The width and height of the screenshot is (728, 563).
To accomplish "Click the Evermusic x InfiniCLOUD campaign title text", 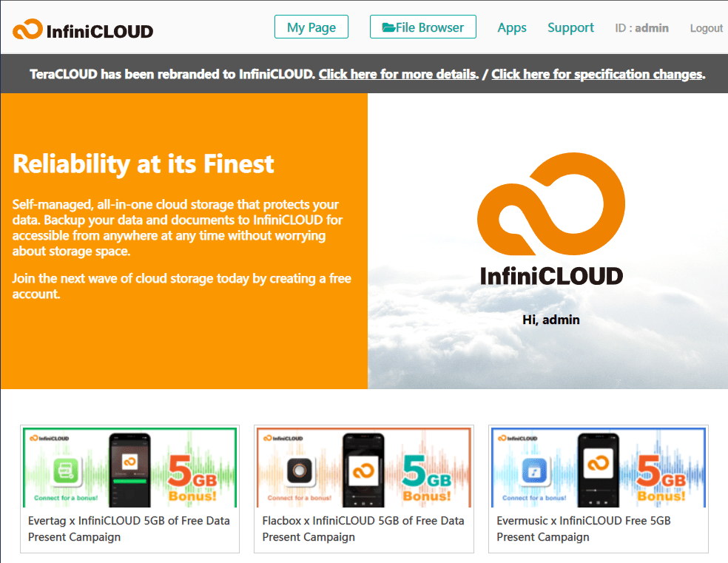I will tap(583, 528).
